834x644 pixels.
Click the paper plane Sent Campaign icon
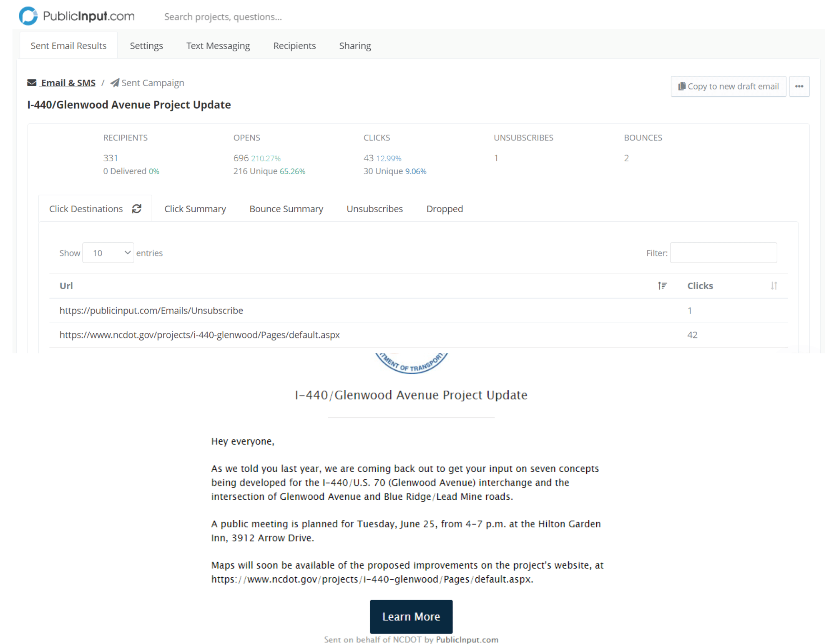tap(115, 83)
